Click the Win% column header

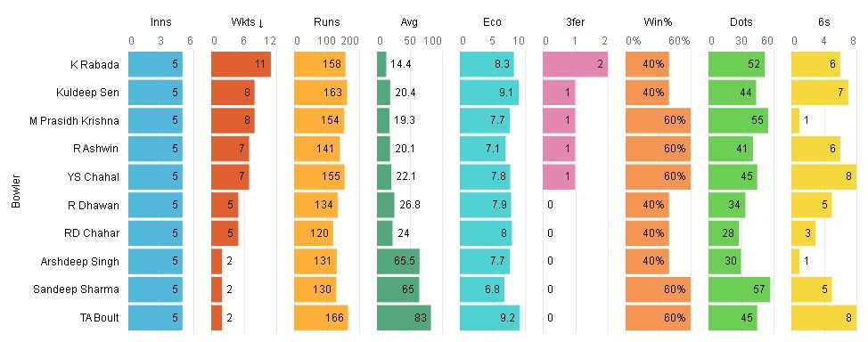point(657,22)
